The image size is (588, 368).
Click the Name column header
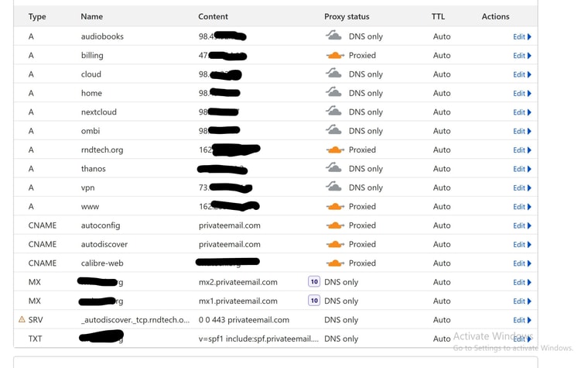pyautogui.click(x=92, y=16)
